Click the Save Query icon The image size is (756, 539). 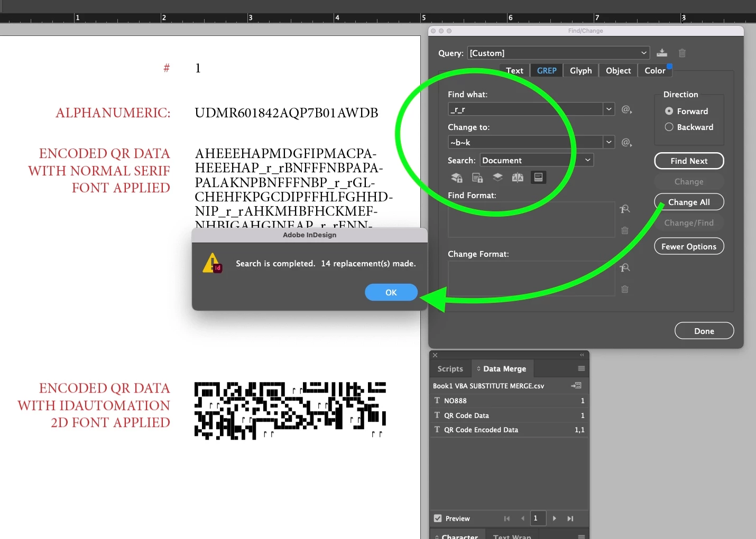tap(661, 53)
